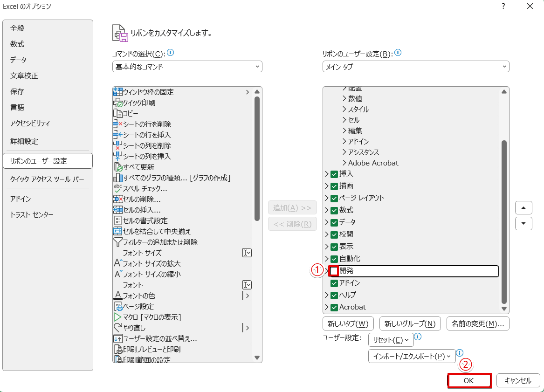Viewport: 544px width, 392px height.
Task: Uncheck the データ tab checkbox
Action: click(x=334, y=223)
